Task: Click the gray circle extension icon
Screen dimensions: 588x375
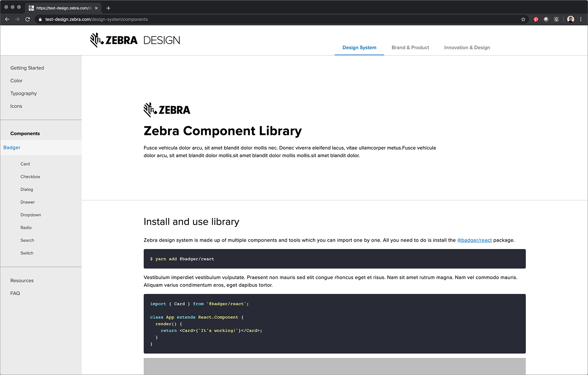Action: (x=546, y=19)
